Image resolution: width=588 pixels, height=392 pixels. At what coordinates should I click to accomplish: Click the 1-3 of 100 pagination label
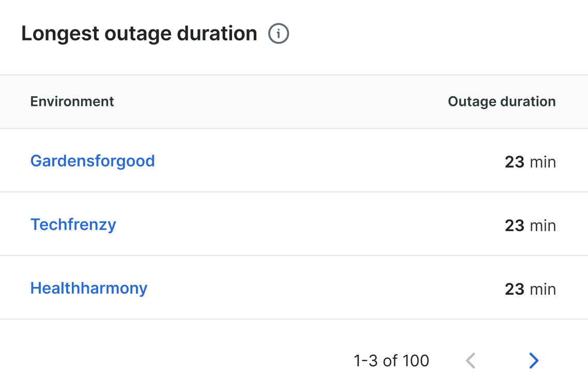pos(391,360)
